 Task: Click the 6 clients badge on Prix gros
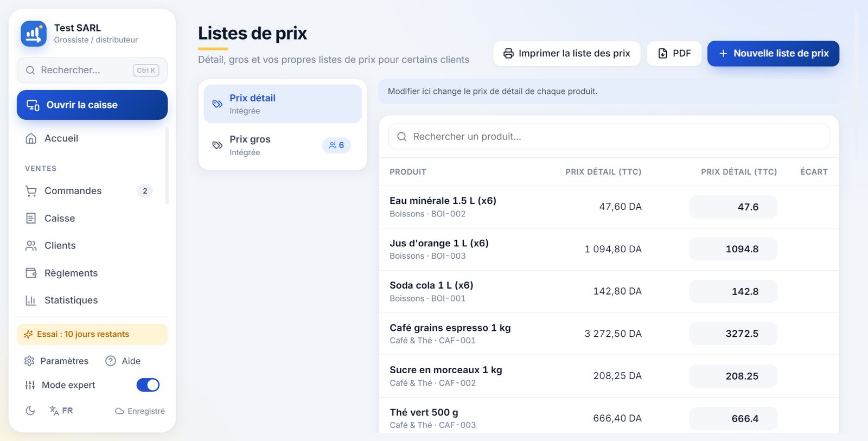click(336, 145)
